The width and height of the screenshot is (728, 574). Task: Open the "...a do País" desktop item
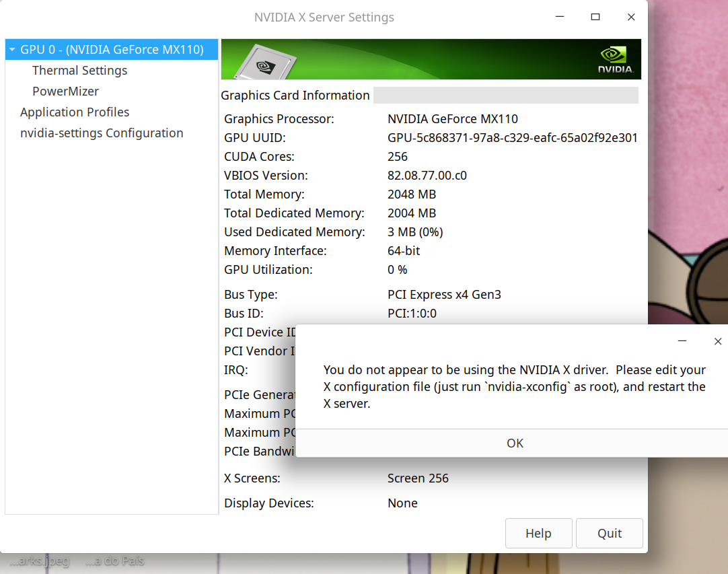click(114, 560)
